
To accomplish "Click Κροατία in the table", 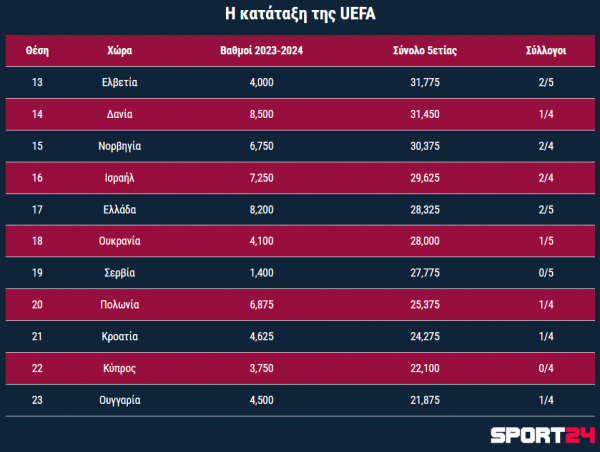I will (119, 336).
